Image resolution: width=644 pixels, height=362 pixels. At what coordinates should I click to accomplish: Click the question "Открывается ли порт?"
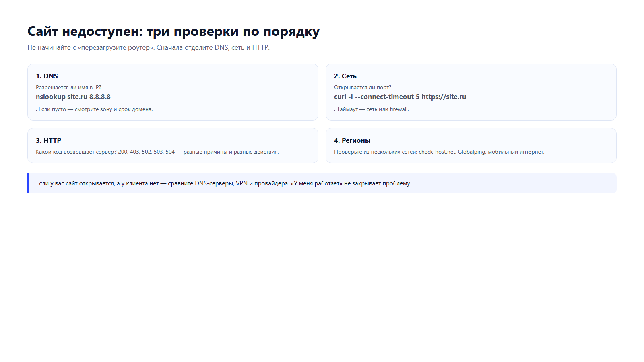click(x=363, y=87)
